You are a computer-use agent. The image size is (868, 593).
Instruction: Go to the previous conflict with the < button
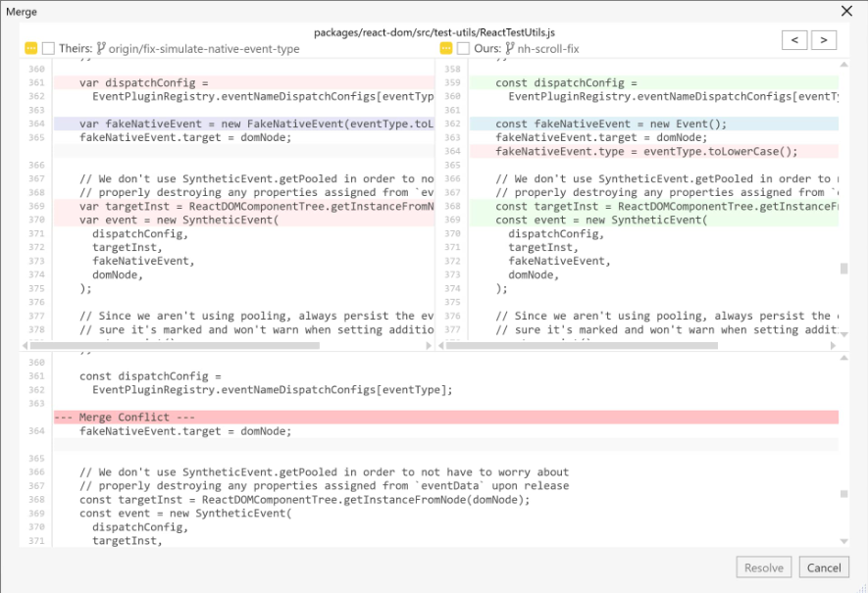[x=794, y=40]
